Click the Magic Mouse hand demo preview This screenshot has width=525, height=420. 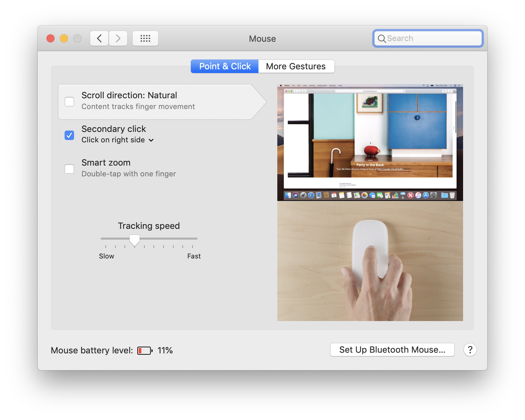click(x=370, y=261)
